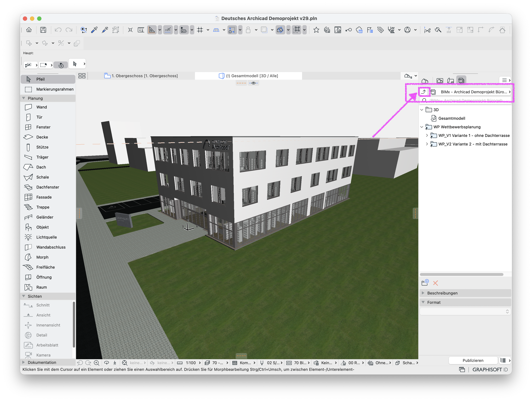Image resolution: width=532 pixels, height=401 pixels.
Task: Click GRAPHISOFT ID in status bar
Action: tap(490, 370)
